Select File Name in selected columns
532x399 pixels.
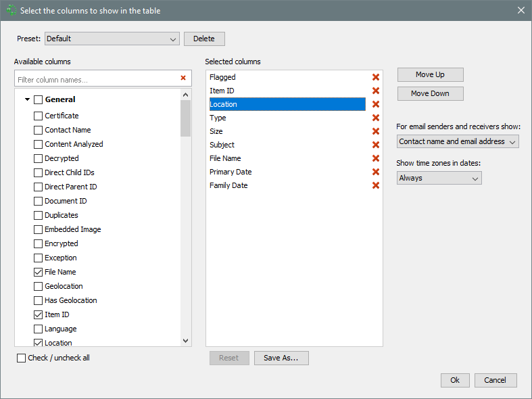click(x=225, y=158)
